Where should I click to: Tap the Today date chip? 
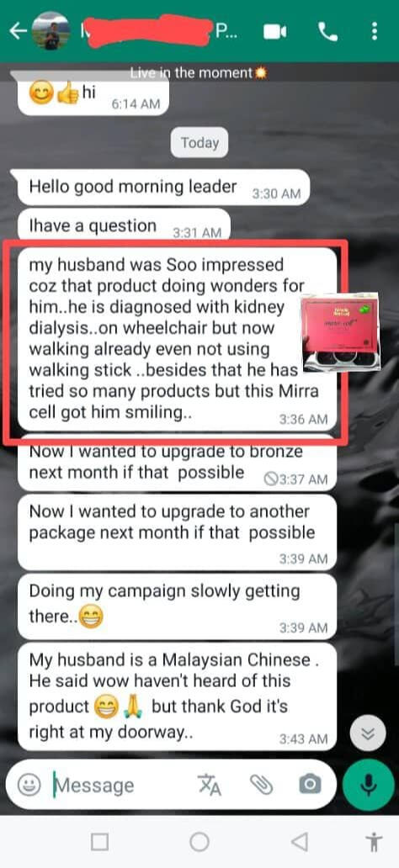point(199,143)
